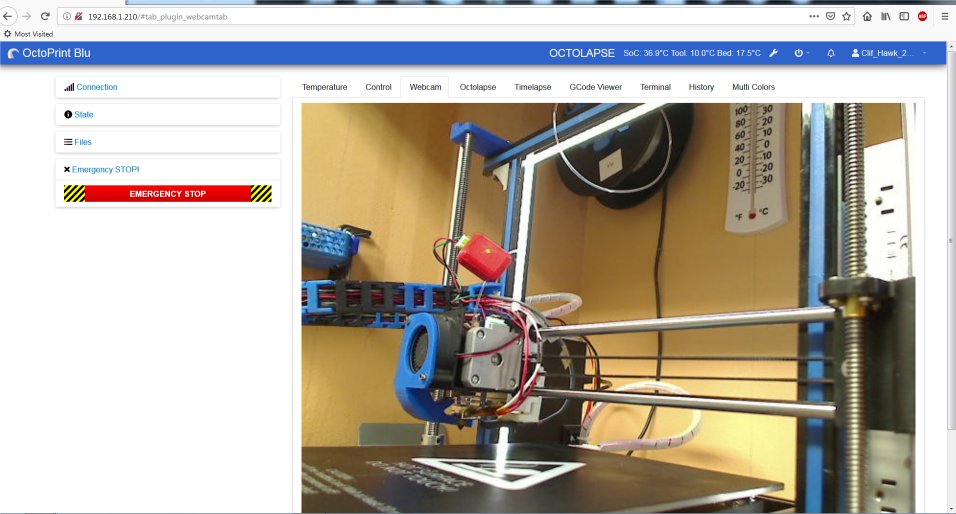
Task: Expand the State sidebar panel
Action: pyautogui.click(x=83, y=115)
